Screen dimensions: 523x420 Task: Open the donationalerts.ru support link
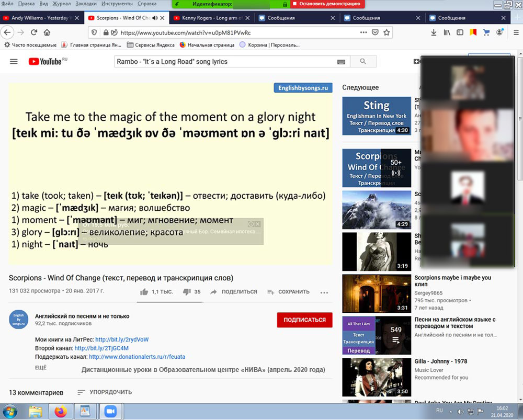tap(137, 357)
